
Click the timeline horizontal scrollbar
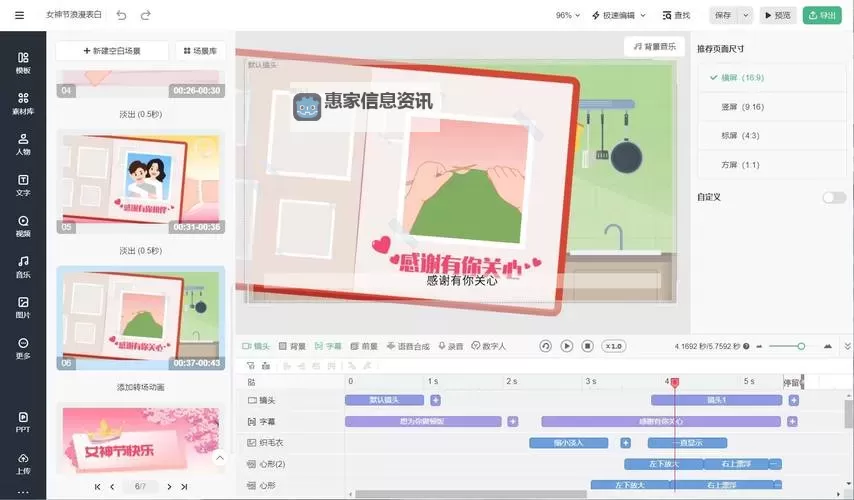pos(472,495)
